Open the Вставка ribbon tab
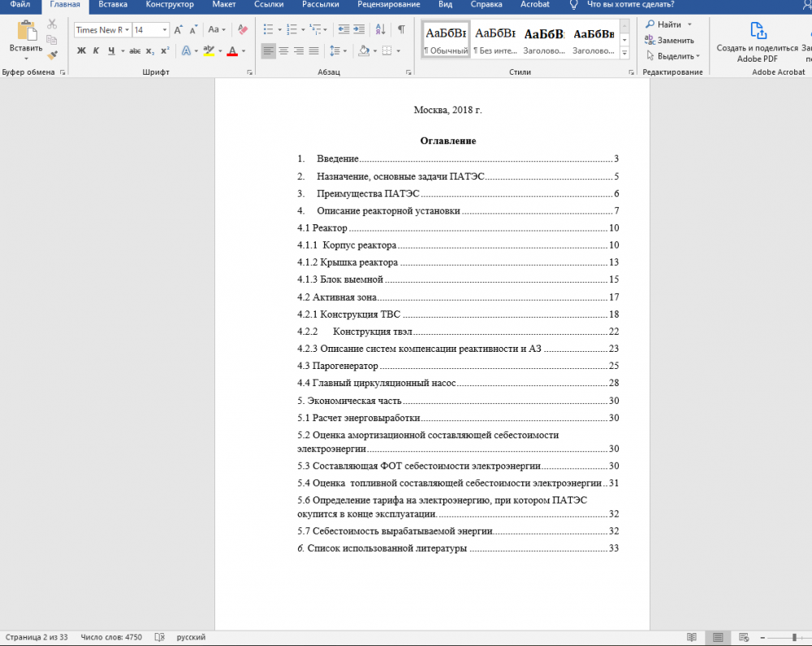Image resolution: width=812 pixels, height=646 pixels. pyautogui.click(x=112, y=5)
